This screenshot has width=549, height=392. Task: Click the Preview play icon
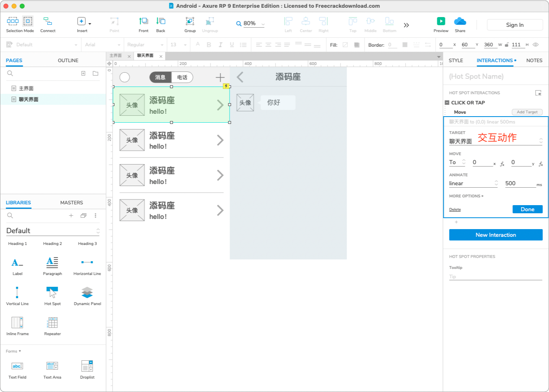[441, 21]
